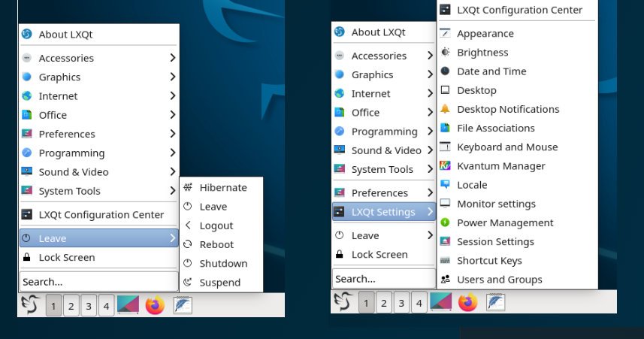
Task: Click the Locale icon
Action: point(445,185)
